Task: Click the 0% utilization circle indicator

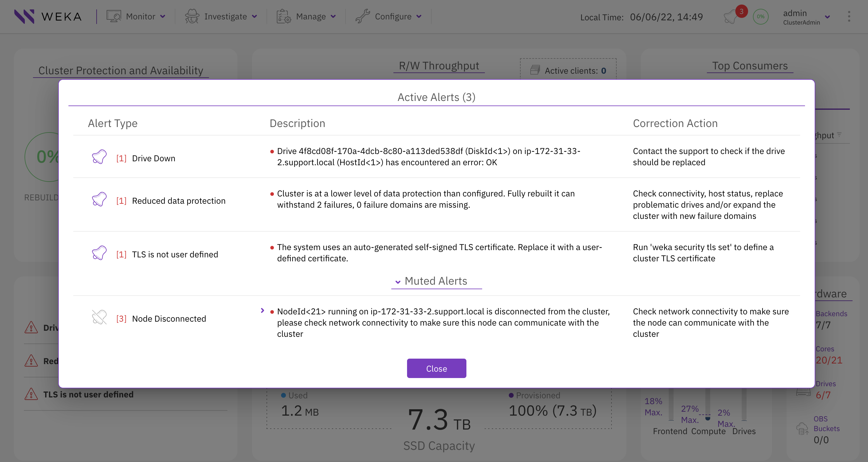Action: click(761, 17)
